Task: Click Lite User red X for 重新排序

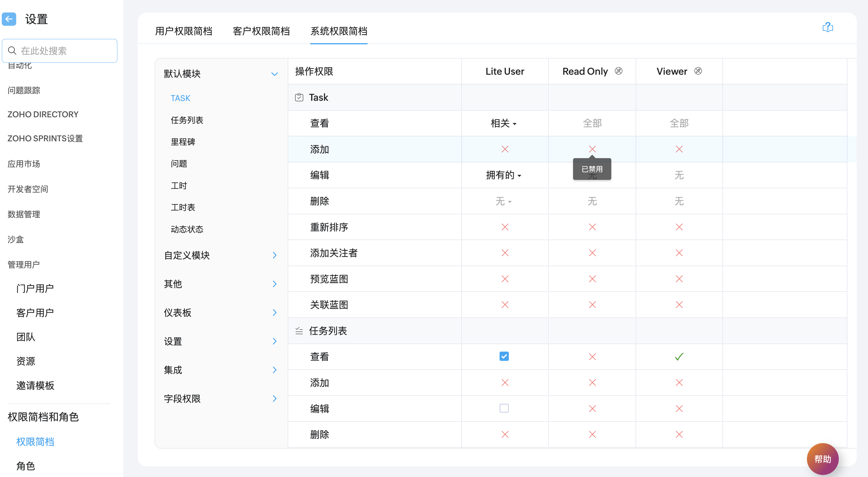Action: click(x=504, y=227)
